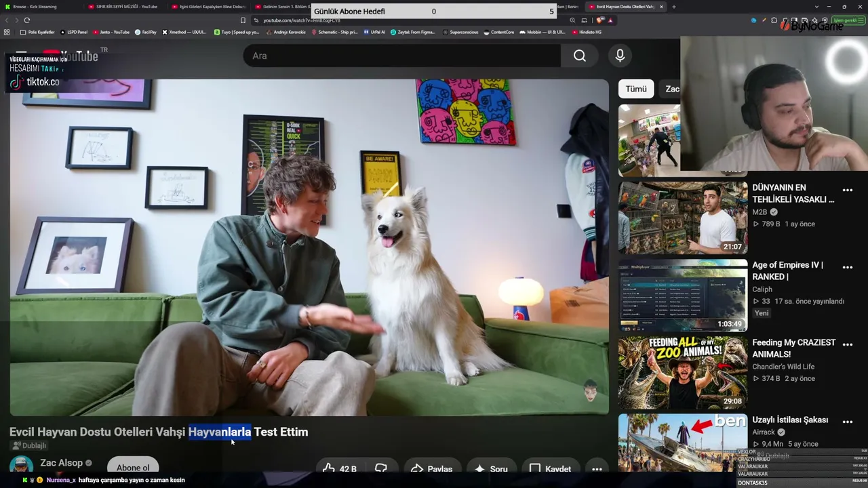
Task: Open a new browser tab with plus
Action: pos(673,7)
